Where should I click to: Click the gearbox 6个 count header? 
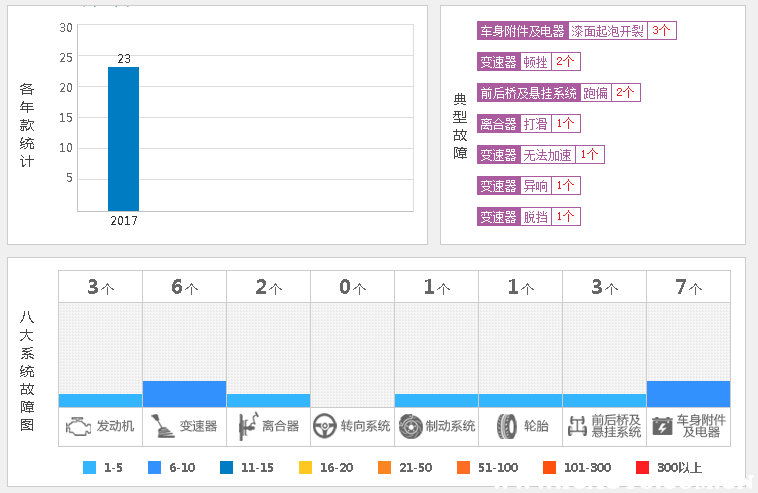point(184,287)
